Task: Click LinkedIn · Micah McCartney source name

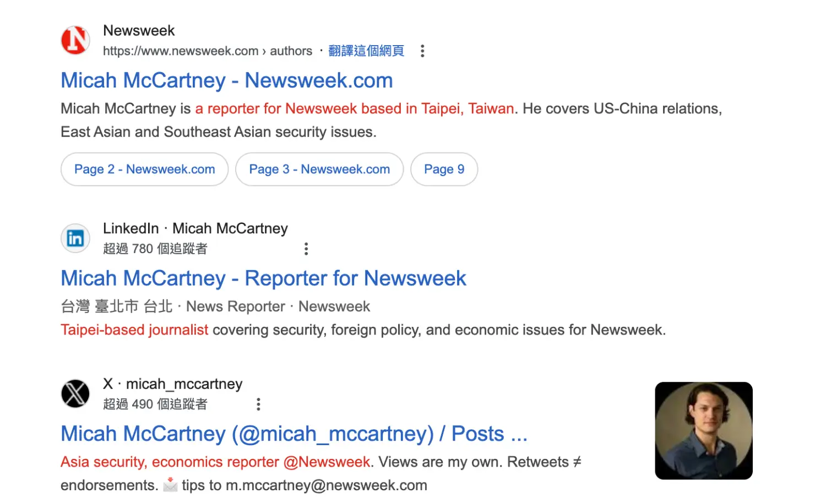Action: click(195, 228)
